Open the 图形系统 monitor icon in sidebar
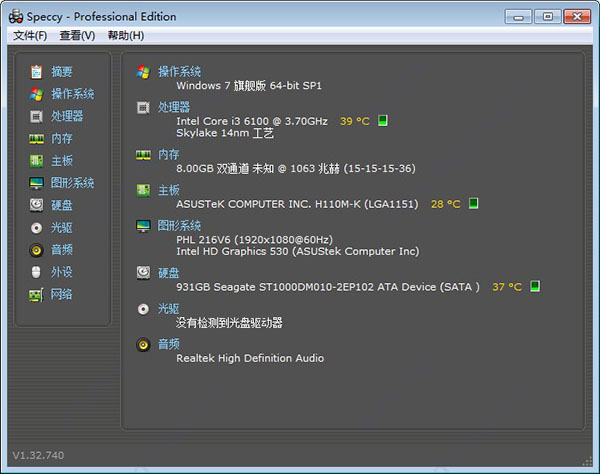Image resolution: width=600 pixels, height=474 pixels. [x=37, y=183]
